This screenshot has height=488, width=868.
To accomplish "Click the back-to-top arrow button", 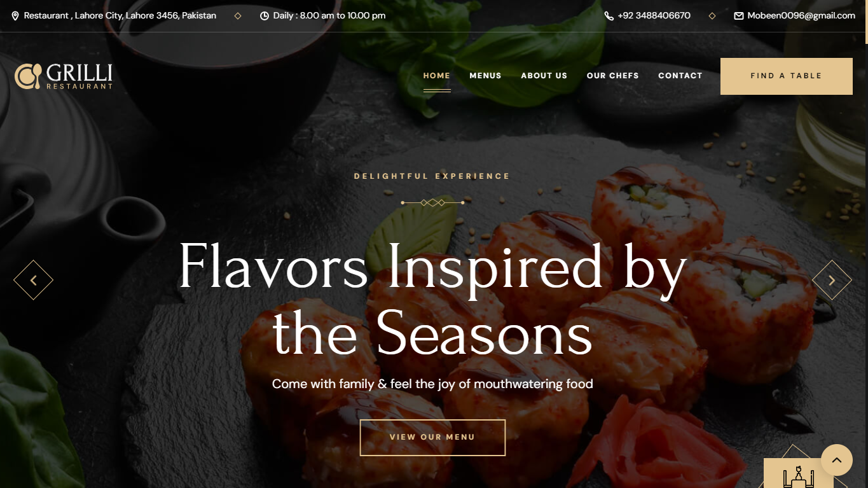I will (x=837, y=460).
